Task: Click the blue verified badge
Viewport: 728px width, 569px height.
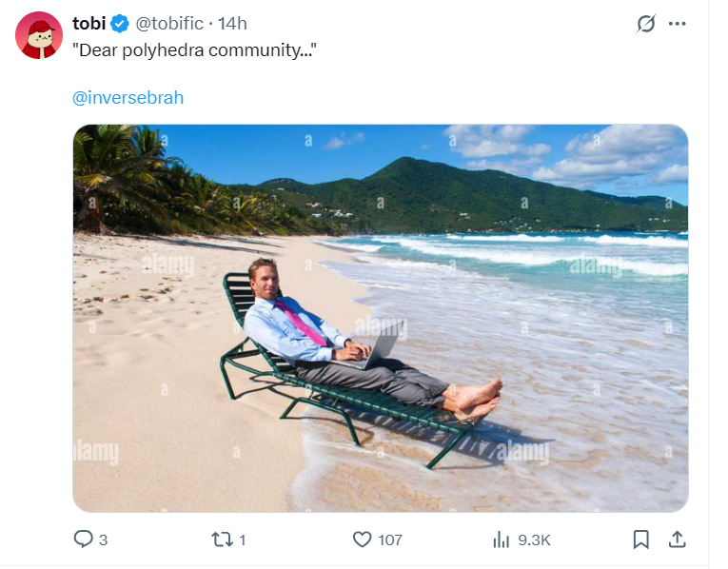Action: pyautogui.click(x=121, y=24)
